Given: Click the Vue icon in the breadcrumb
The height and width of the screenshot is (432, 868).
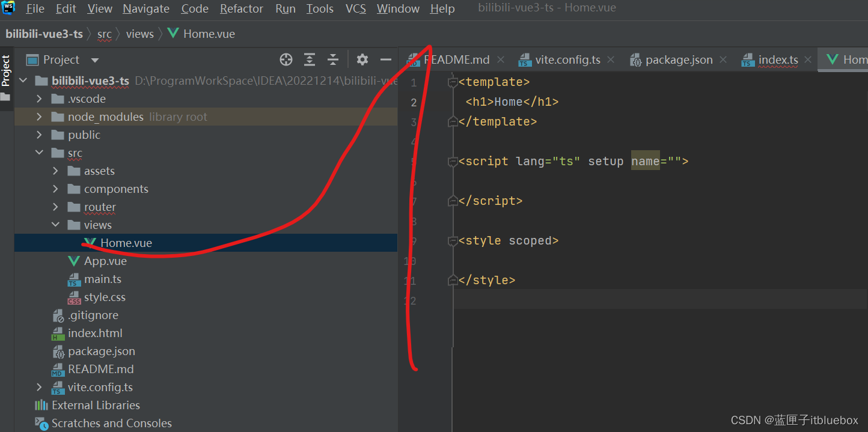Looking at the screenshot, I should 173,34.
